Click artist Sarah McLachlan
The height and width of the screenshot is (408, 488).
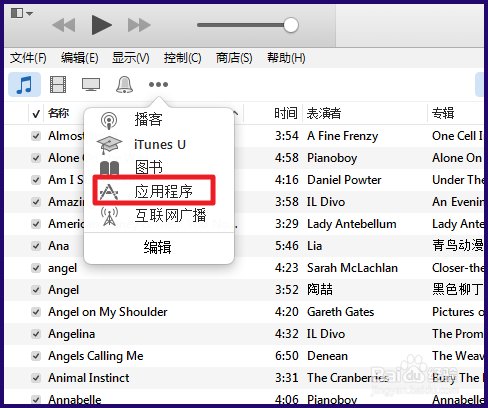click(x=352, y=268)
